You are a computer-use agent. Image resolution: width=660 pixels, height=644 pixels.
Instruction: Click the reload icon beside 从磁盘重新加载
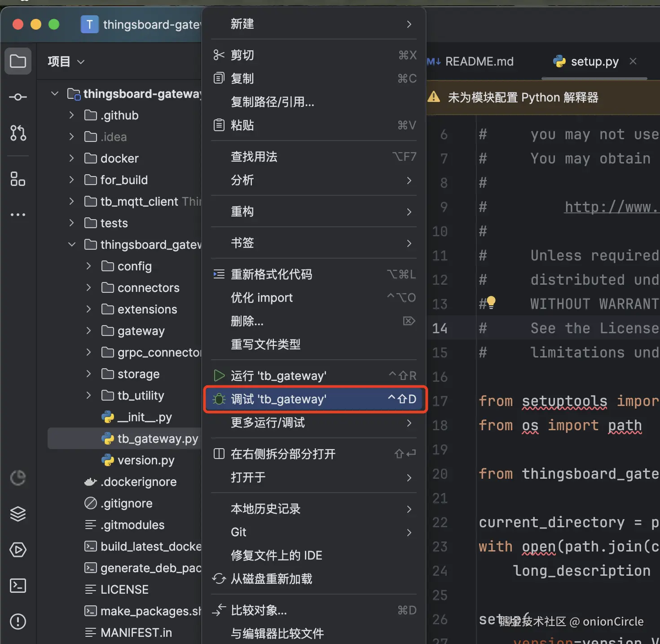click(219, 578)
